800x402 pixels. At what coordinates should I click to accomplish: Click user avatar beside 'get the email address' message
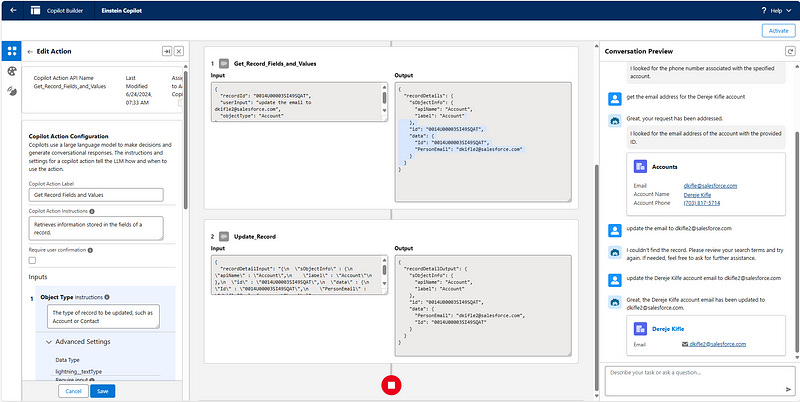pyautogui.click(x=615, y=98)
